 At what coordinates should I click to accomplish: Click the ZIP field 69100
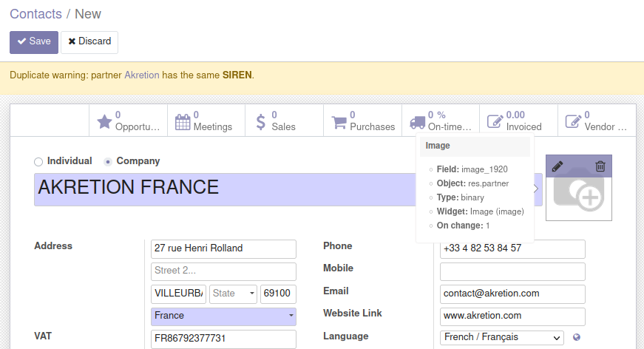[278, 294]
